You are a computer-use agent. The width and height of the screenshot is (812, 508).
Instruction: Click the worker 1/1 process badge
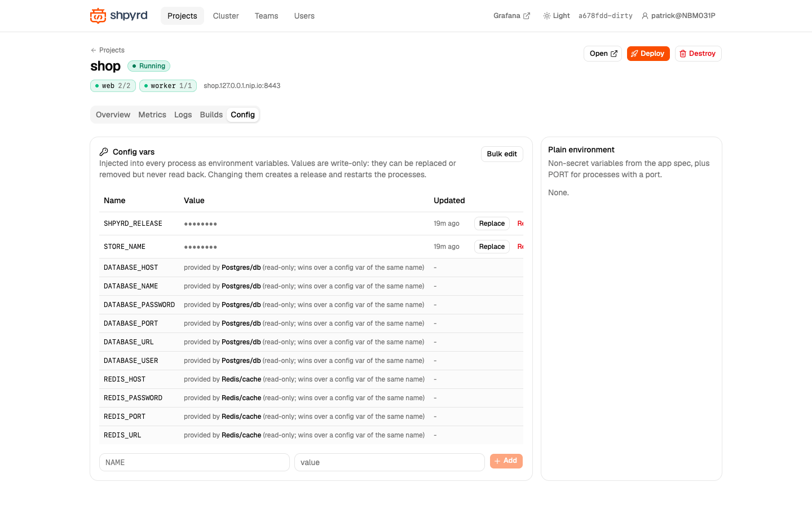point(168,86)
